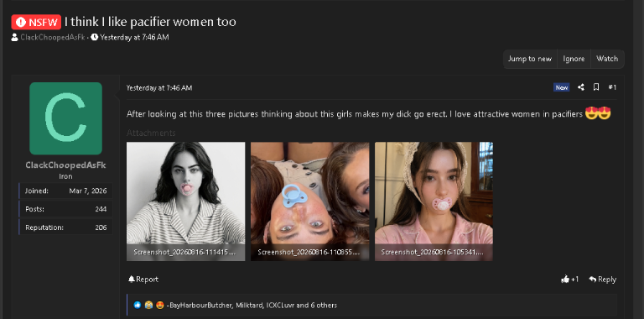Screen dimensions: 644x319
Task: Click the blue like reaction icon
Action: [138, 306]
